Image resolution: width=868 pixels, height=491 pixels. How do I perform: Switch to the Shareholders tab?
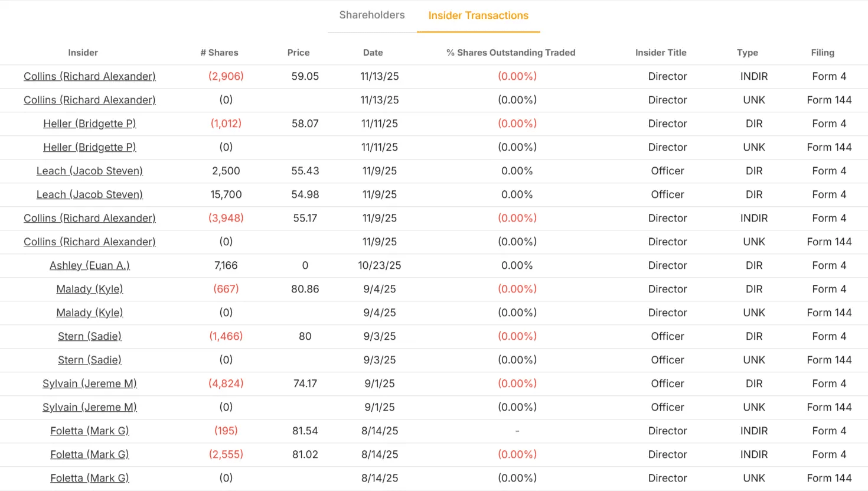coord(372,15)
